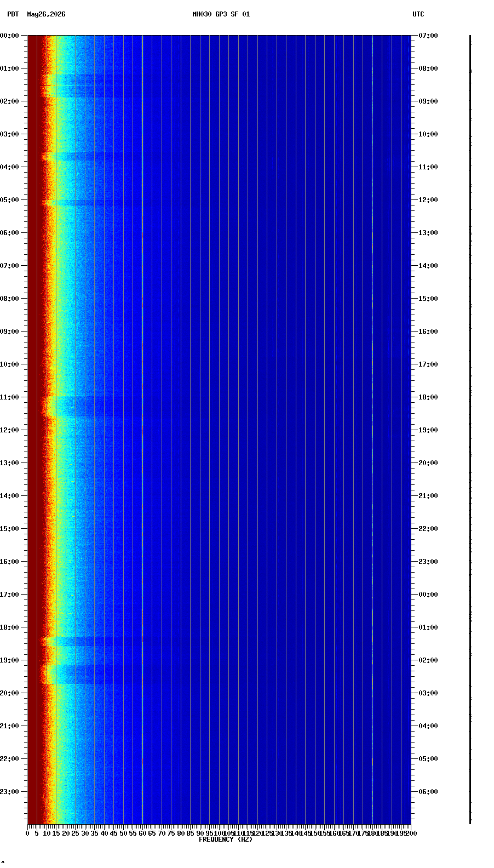Click the 06:00 PDT time label on left
494x868 pixels.
[9, 233]
